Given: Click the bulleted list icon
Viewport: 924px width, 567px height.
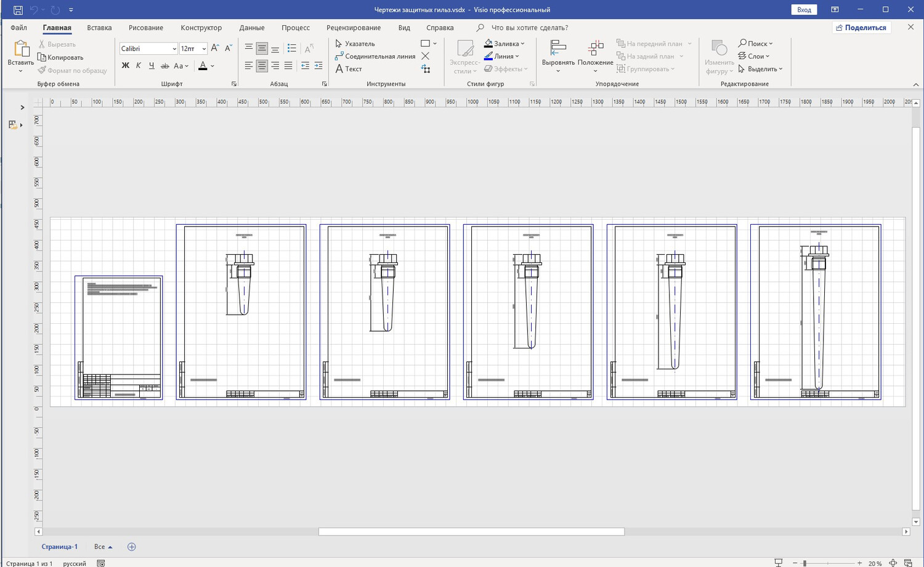Looking at the screenshot, I should coord(292,48).
